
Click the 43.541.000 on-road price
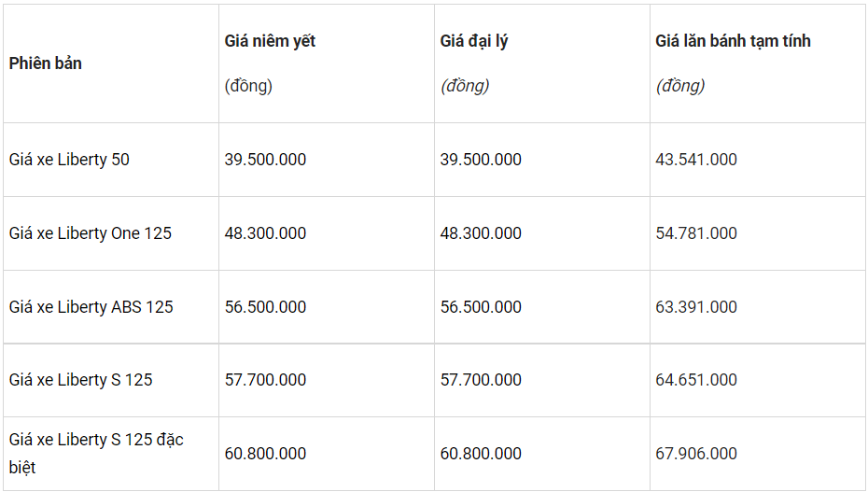[696, 160]
